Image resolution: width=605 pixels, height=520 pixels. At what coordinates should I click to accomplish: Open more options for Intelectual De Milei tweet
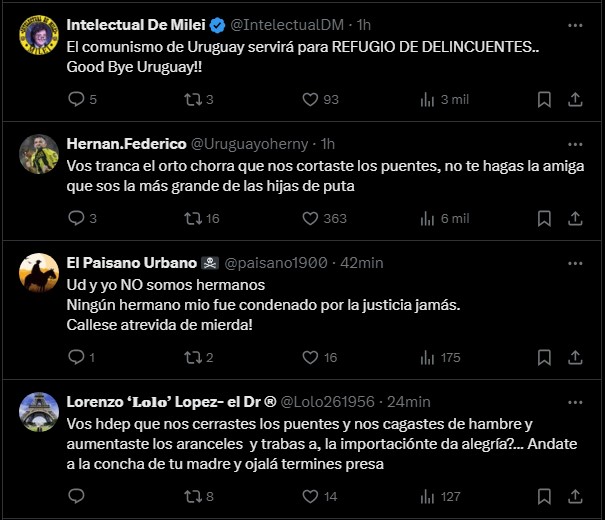[575, 24]
